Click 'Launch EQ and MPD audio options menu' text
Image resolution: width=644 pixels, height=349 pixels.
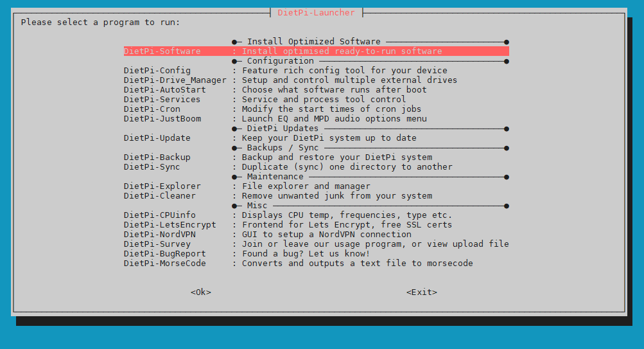[x=335, y=119]
